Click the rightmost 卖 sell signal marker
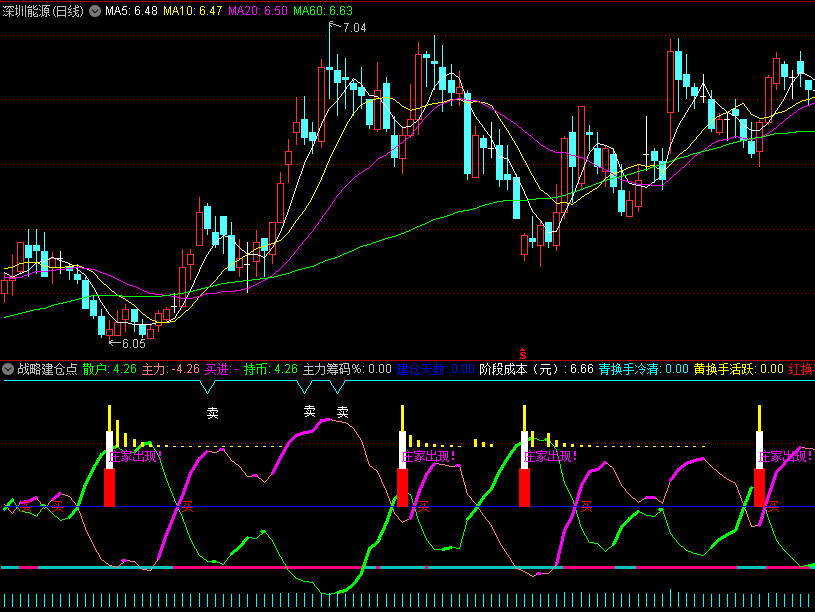The height and width of the screenshot is (612, 815). (x=343, y=412)
